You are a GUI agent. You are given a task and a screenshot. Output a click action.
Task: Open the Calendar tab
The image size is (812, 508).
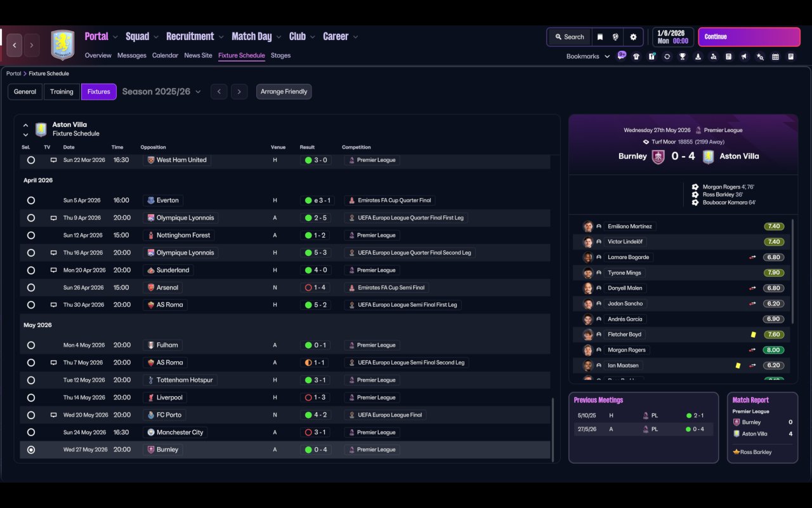[x=165, y=55]
